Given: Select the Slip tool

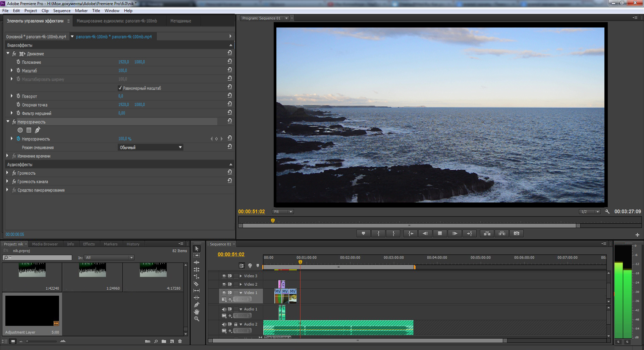Looking at the screenshot, I should click(x=197, y=291).
